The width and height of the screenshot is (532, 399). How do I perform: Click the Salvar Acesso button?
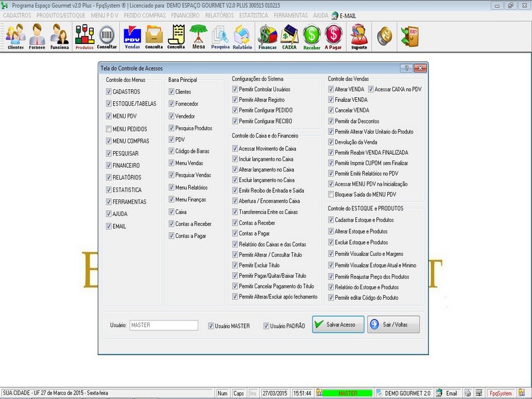tap(338, 325)
